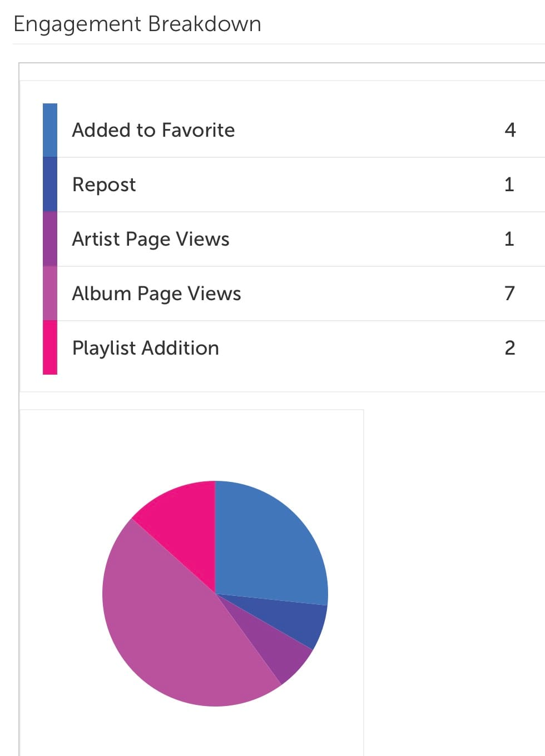Click the Engagement Breakdown heading
This screenshot has height=756, width=545.
tap(137, 24)
